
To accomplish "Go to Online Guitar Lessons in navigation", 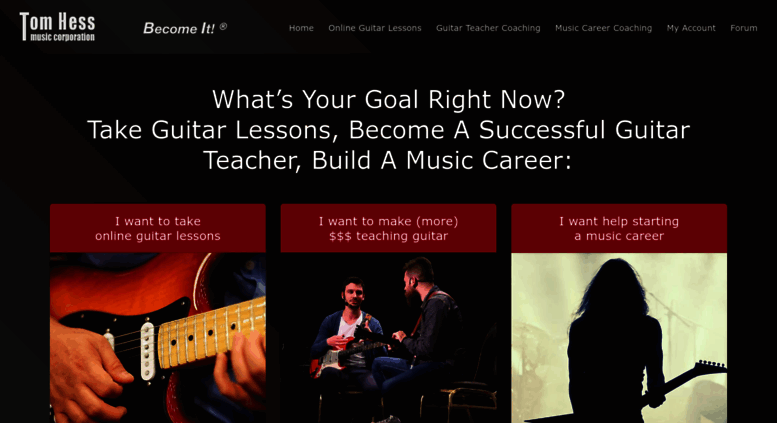I will pyautogui.click(x=375, y=28).
